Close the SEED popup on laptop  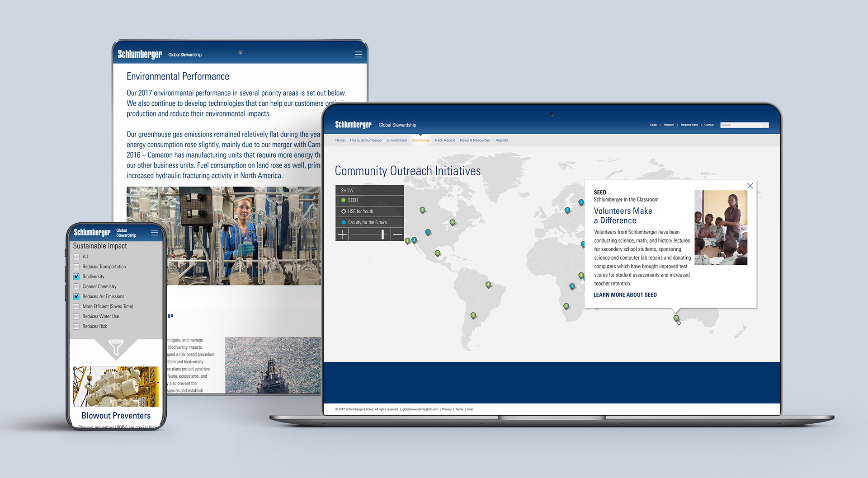pos(750,186)
